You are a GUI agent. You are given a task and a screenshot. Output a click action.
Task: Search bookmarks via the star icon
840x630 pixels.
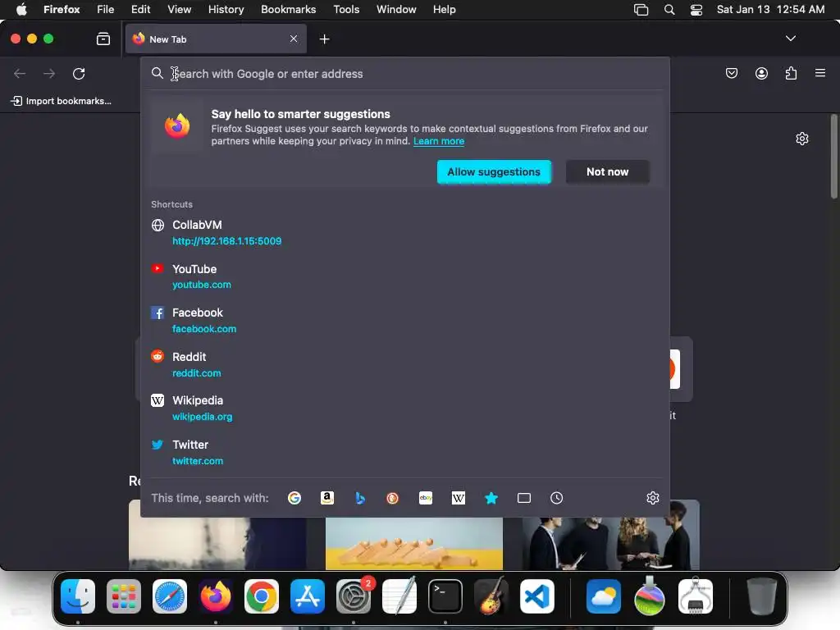(491, 498)
